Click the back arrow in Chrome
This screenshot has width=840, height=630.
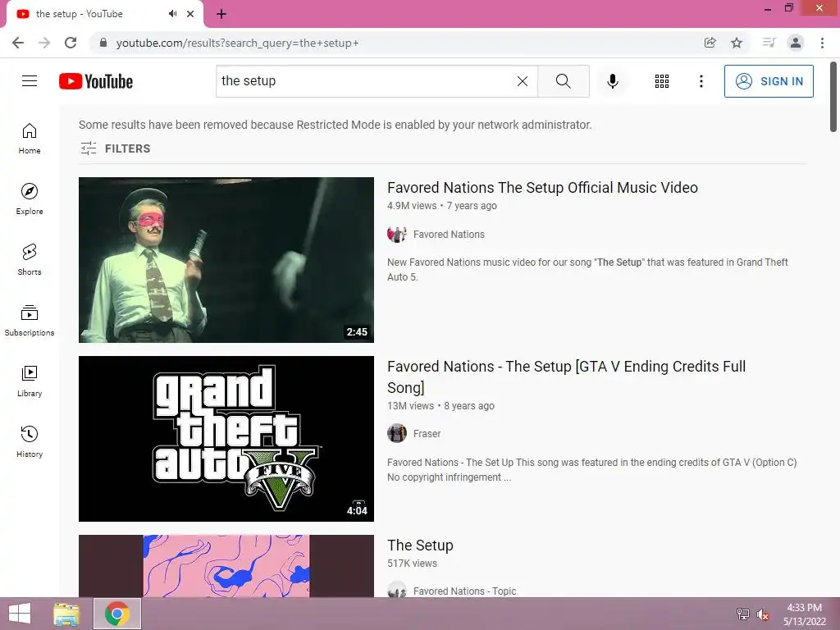pos(18,43)
